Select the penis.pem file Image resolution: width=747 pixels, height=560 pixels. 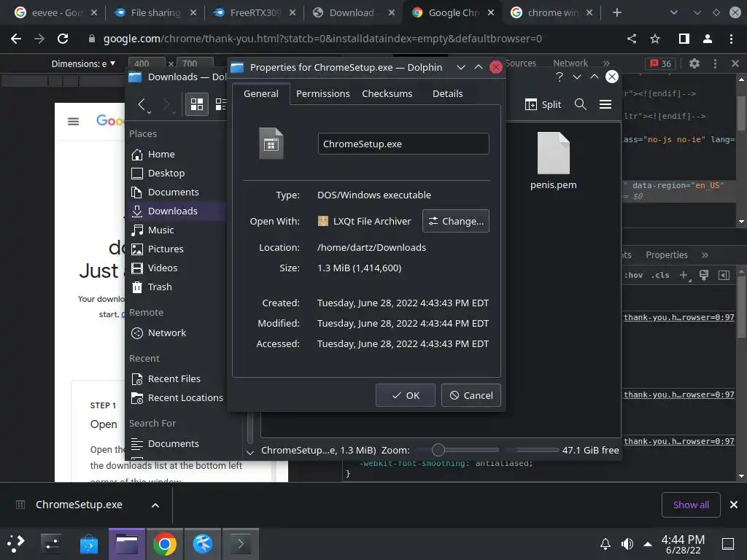(x=553, y=161)
